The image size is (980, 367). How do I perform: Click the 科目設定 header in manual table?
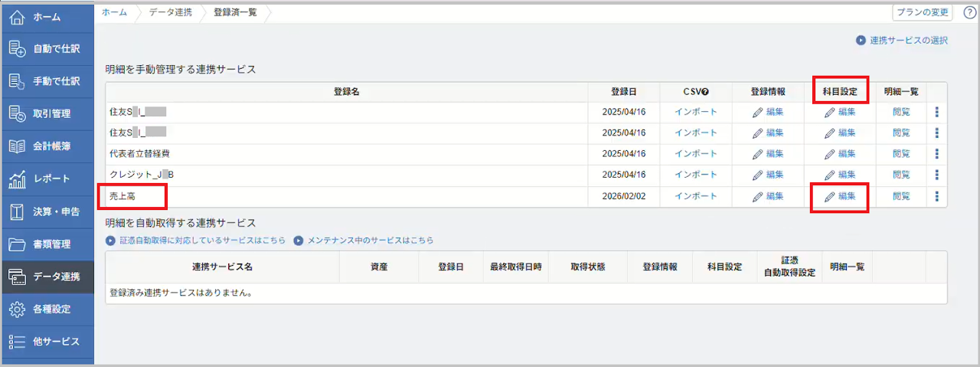(841, 92)
